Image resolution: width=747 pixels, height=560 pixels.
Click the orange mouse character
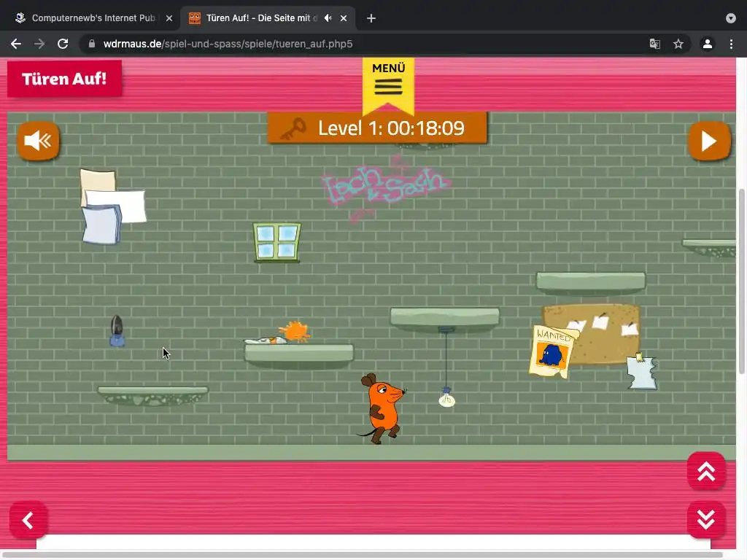click(382, 408)
